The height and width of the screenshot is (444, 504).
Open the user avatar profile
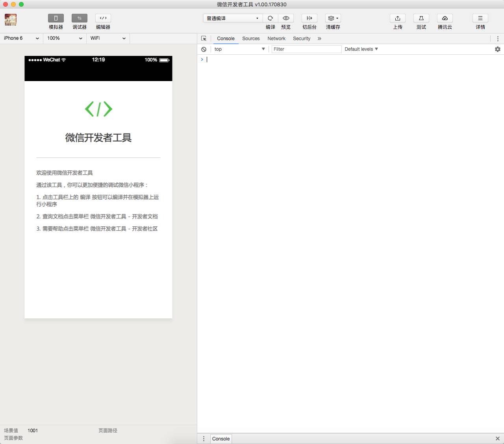pyautogui.click(x=11, y=20)
